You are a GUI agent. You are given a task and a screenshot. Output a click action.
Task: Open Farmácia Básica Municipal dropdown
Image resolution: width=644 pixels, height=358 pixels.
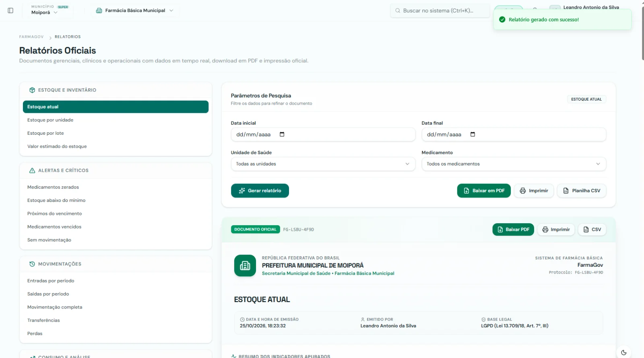135,10
